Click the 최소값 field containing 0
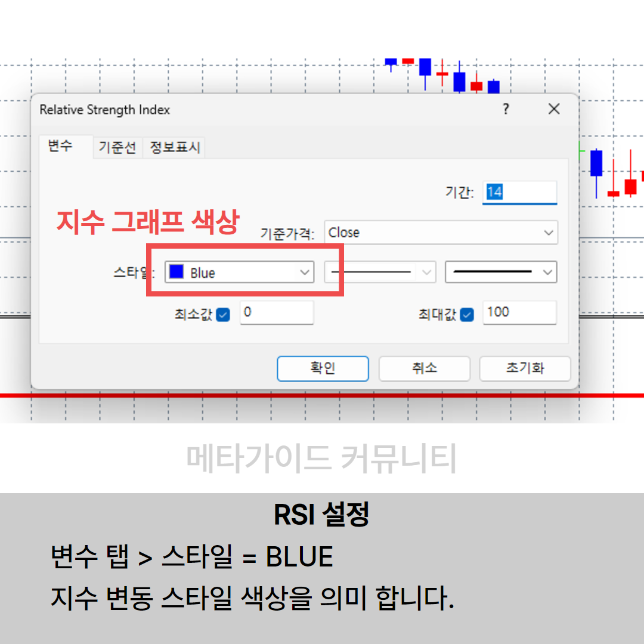The image size is (644, 644). coord(276,312)
